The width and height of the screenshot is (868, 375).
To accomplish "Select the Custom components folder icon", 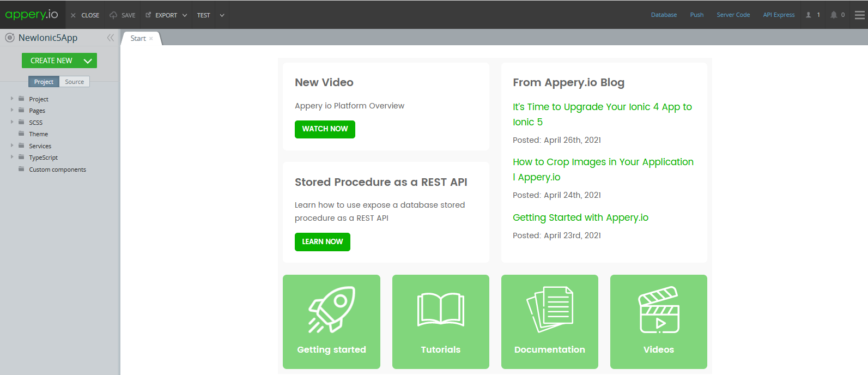I will pos(21,169).
